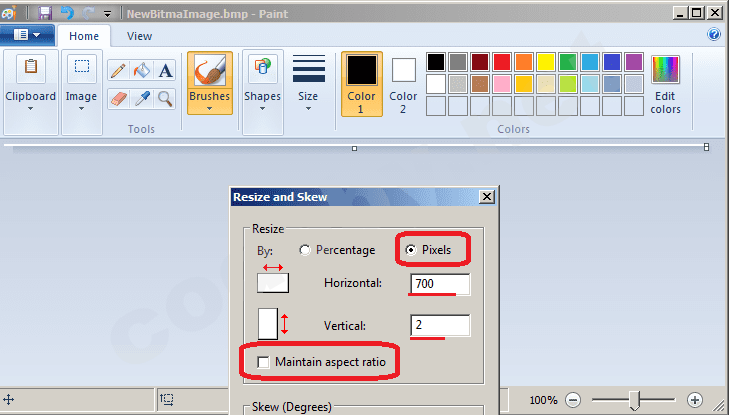The width and height of the screenshot is (729, 415).
Task: Click the Brushes tool icon
Action: pos(210,70)
